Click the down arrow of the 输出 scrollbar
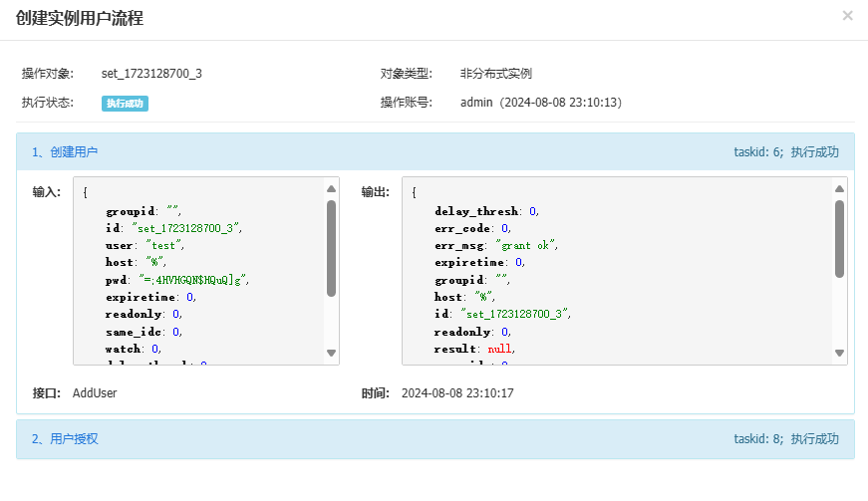868x501 pixels. click(x=839, y=353)
